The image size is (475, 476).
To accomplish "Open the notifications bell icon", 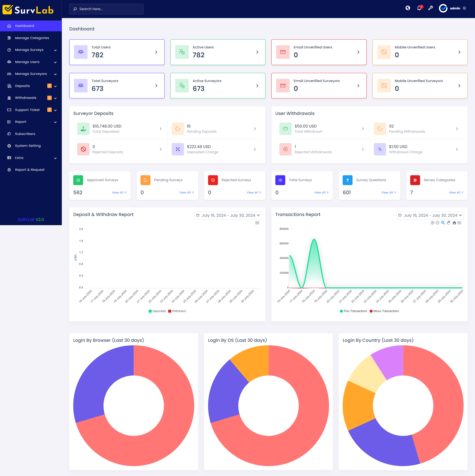I will click(x=419, y=8).
